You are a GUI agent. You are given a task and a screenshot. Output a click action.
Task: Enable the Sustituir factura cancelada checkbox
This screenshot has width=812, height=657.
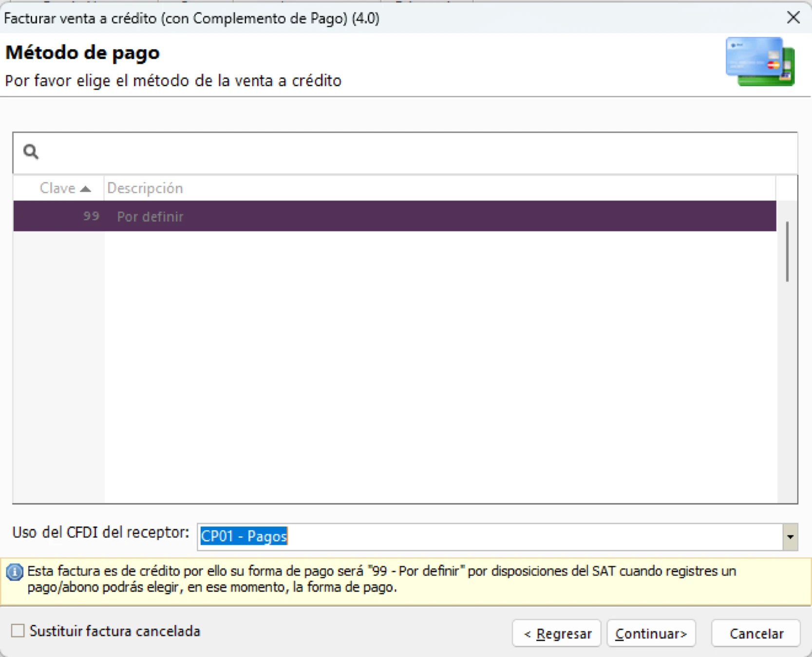click(18, 631)
